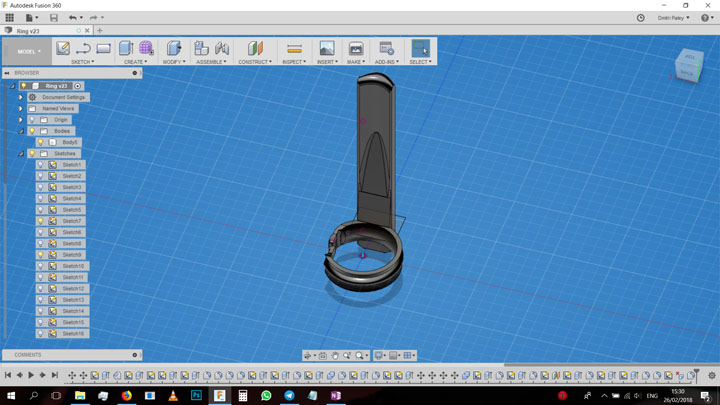Open the File menu icon
Screen dimensions: 720x405
pos(31,17)
